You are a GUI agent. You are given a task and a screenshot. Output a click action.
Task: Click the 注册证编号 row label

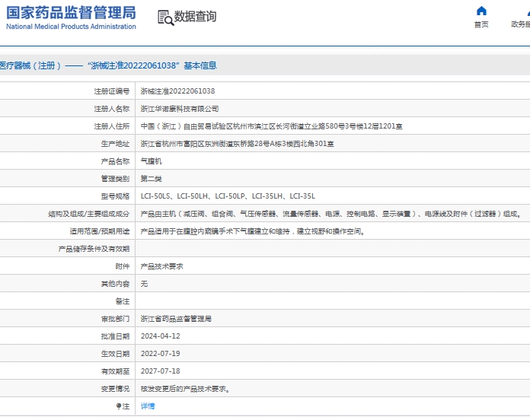tap(111, 91)
